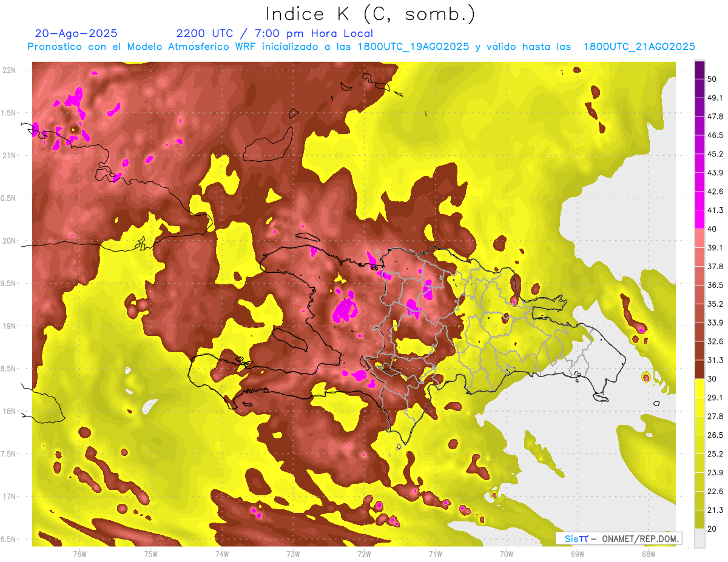
Task: Click the legend value '23.9'
Action: point(715,473)
